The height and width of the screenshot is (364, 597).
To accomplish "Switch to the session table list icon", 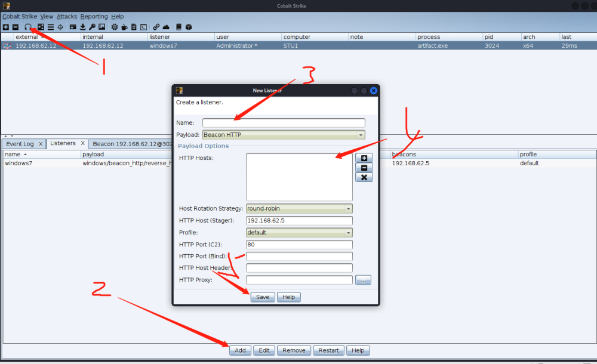I will pyautogui.click(x=50, y=27).
